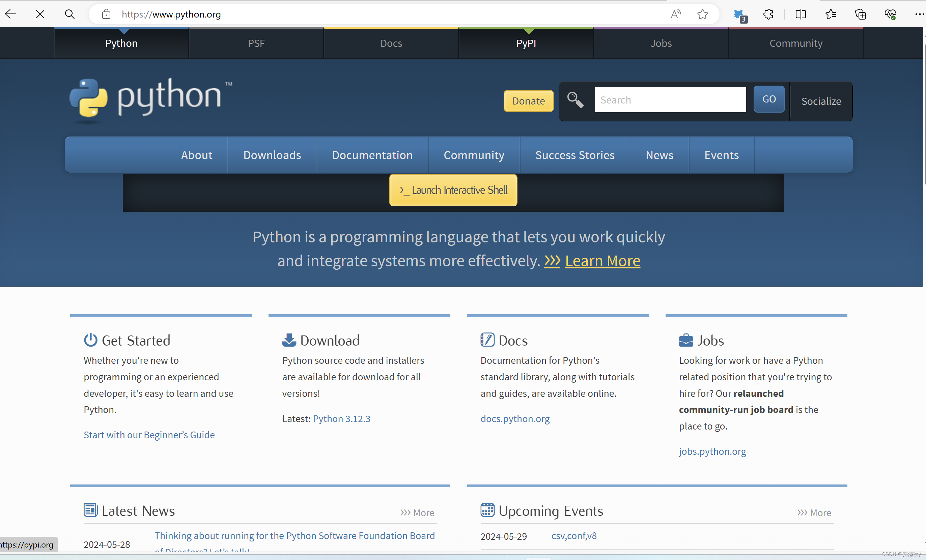Click the Search input field

point(670,100)
